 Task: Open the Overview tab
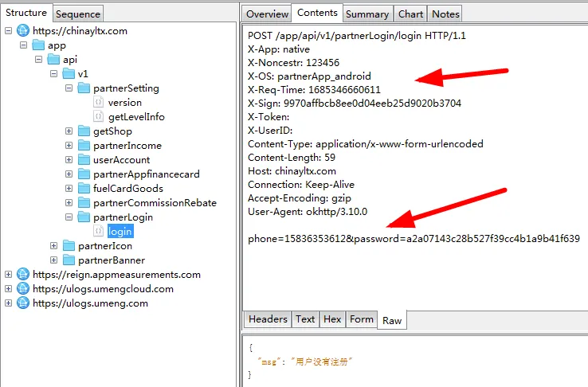(x=267, y=14)
